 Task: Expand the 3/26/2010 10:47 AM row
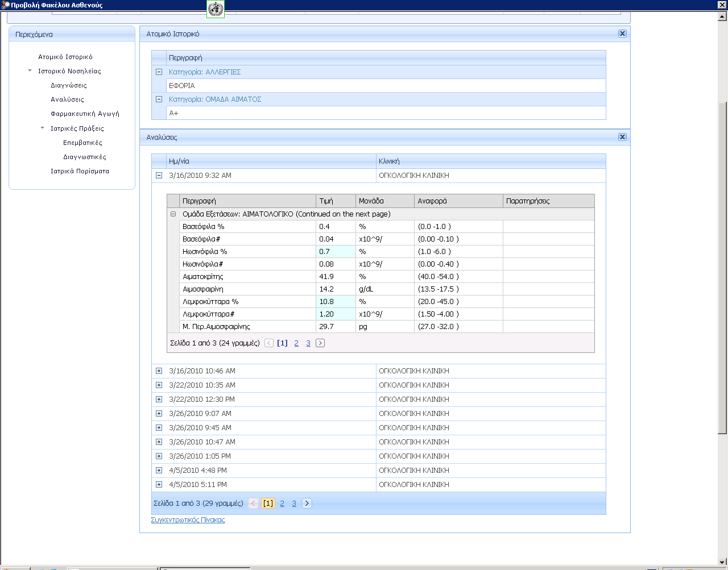click(159, 442)
